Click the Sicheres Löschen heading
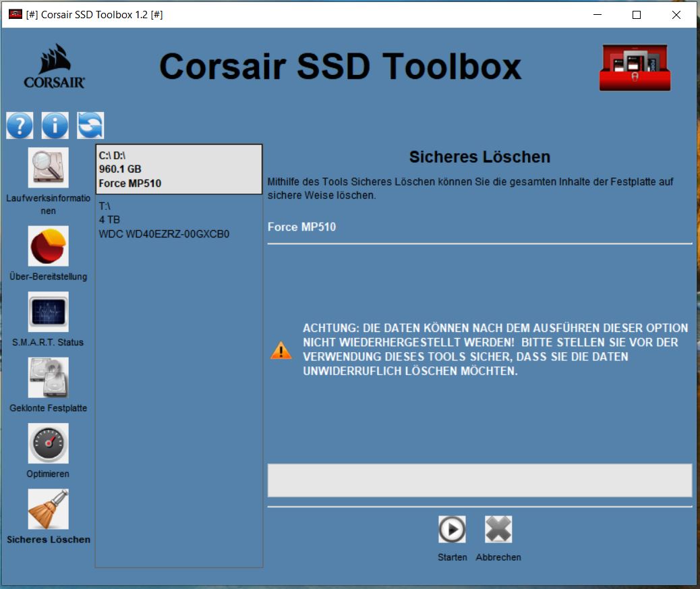The image size is (700, 589). coord(479,157)
